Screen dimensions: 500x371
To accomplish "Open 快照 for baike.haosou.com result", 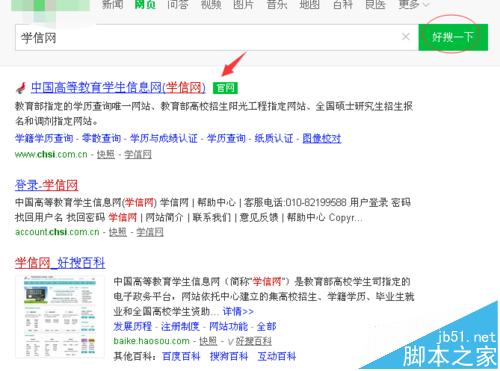I will [208, 341].
